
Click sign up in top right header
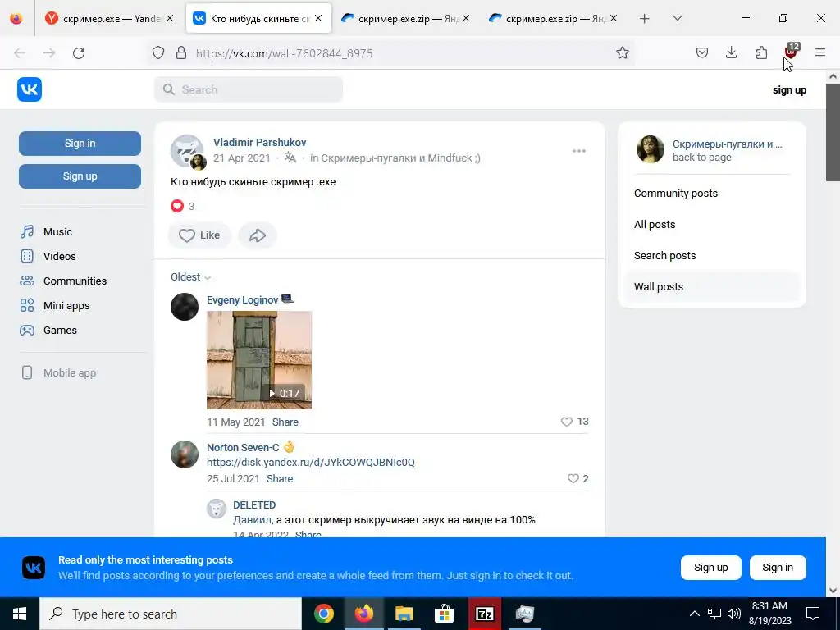pyautogui.click(x=789, y=90)
